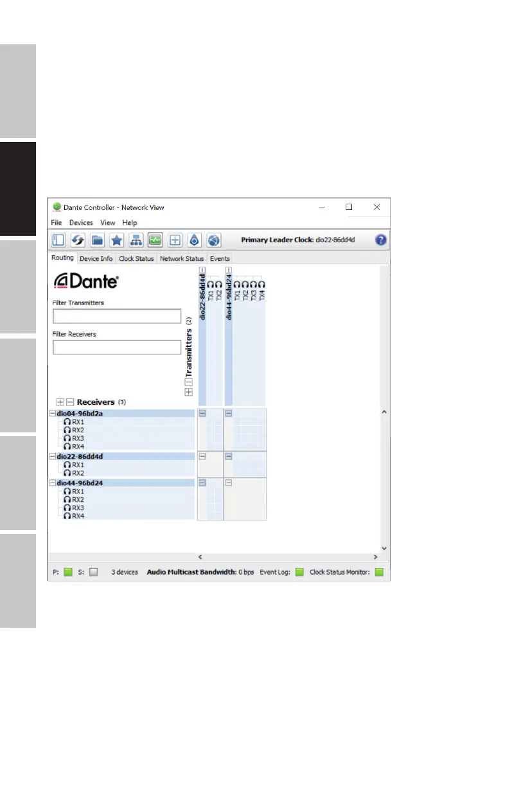Click the secondary network S status box
Viewport: 532px width, 787px height.
pyautogui.click(x=93, y=572)
